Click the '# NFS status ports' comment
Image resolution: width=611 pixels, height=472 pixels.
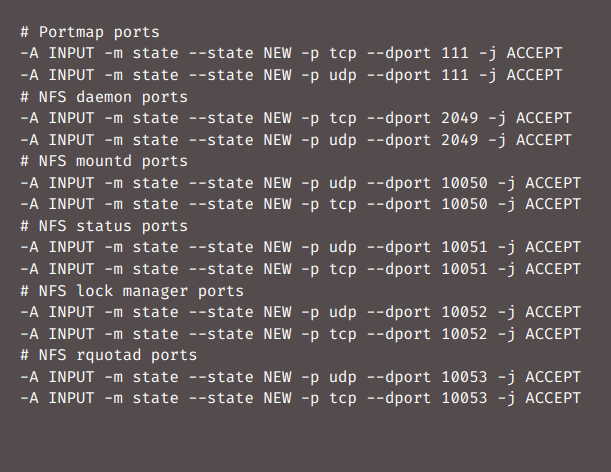pos(104,226)
